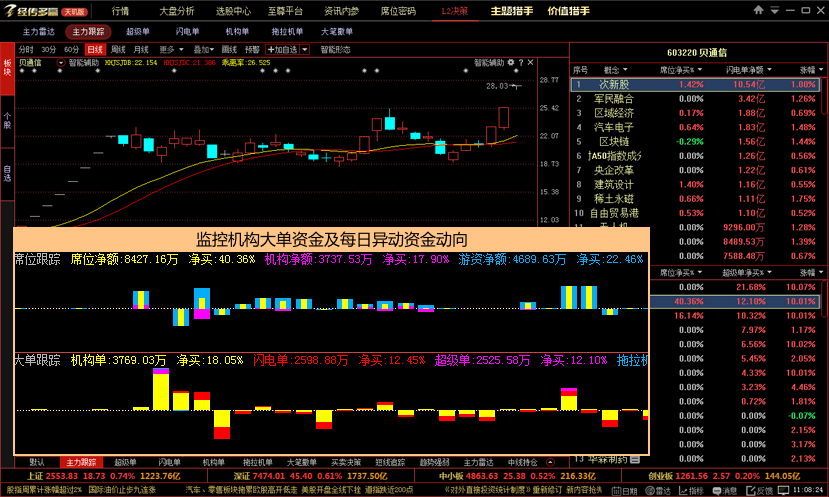
Task: Open the 大盘分析 top menu
Action: [177, 11]
